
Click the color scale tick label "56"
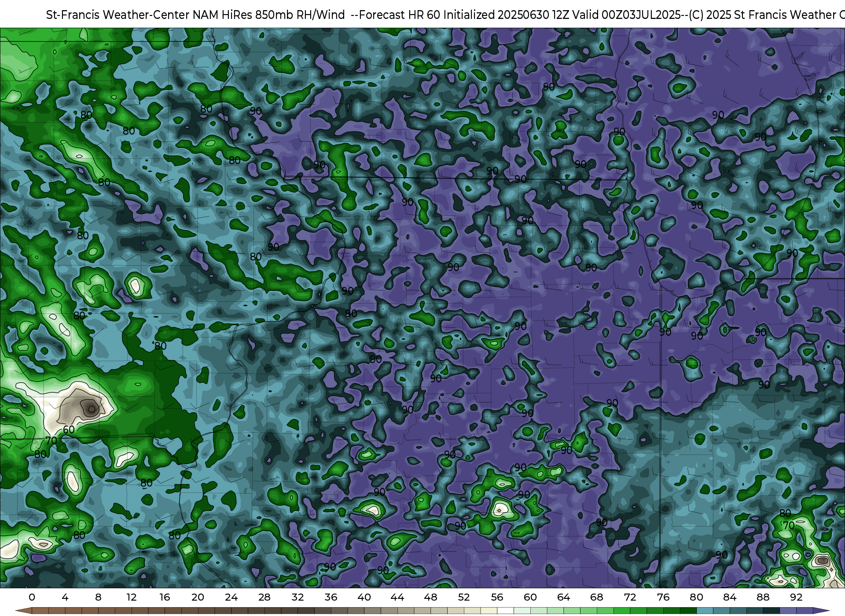[497, 597]
